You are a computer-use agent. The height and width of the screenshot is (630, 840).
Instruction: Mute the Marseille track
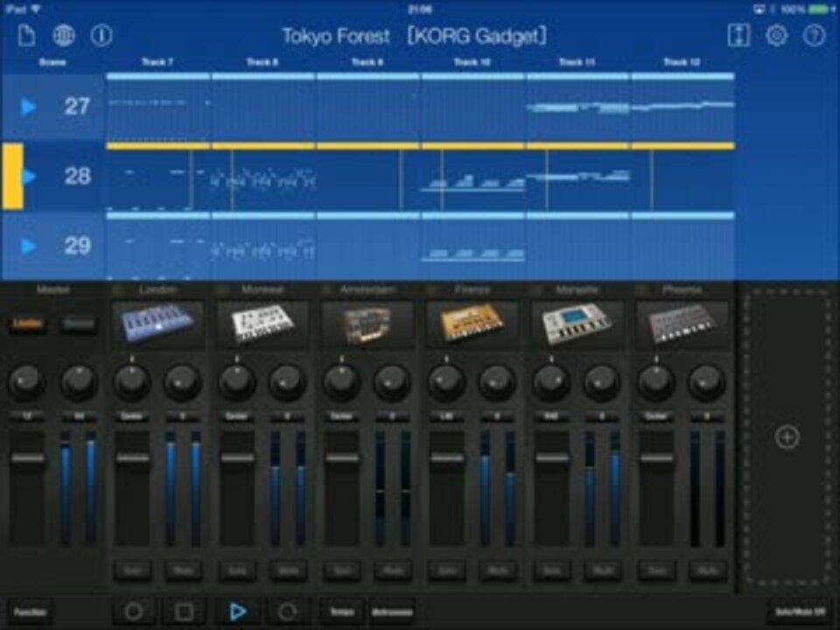click(603, 571)
